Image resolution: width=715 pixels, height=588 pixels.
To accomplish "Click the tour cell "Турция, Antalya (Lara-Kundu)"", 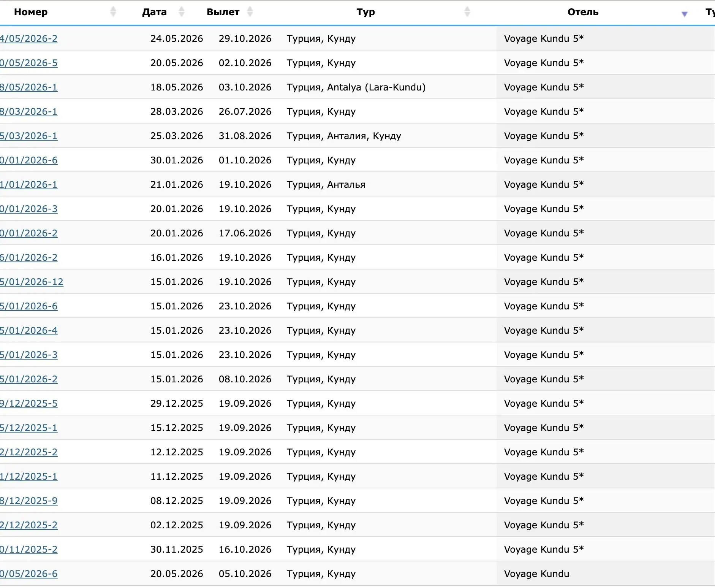I will tap(356, 87).
